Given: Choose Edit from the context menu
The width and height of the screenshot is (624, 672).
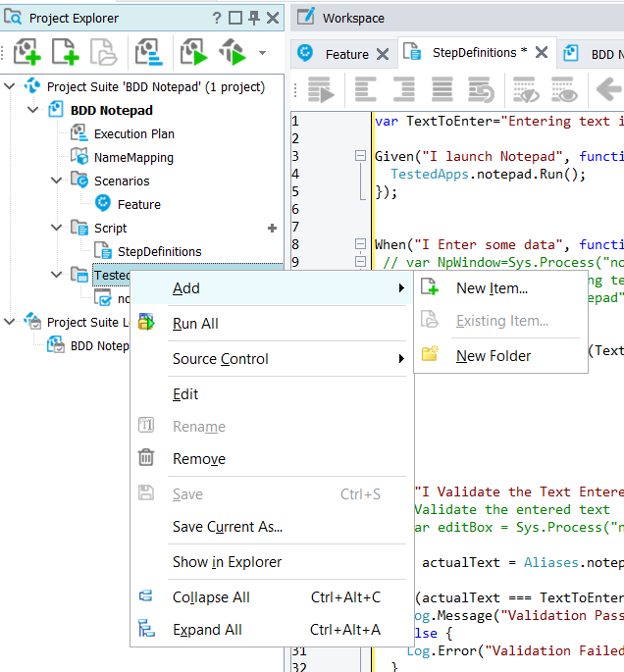Looking at the screenshot, I should (x=272, y=393).
